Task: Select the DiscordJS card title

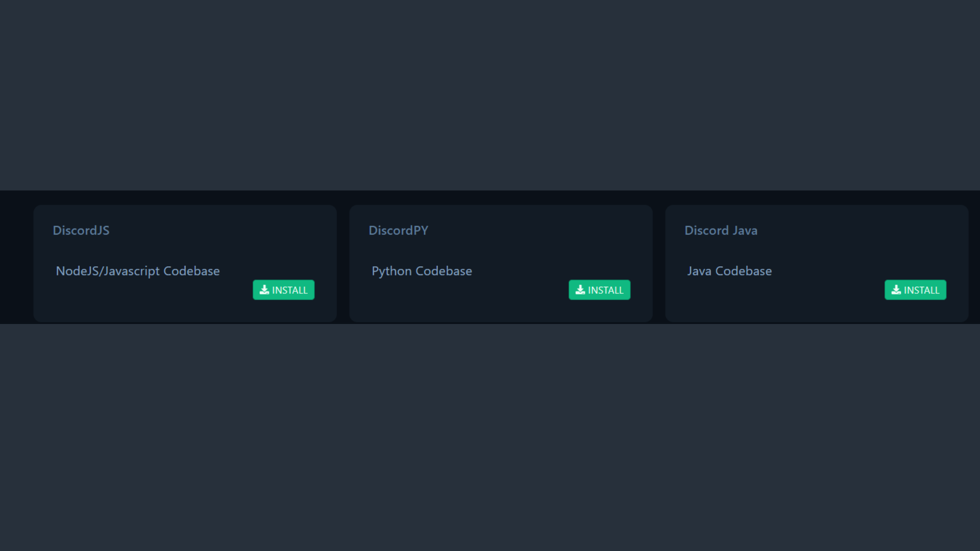Action: click(81, 231)
